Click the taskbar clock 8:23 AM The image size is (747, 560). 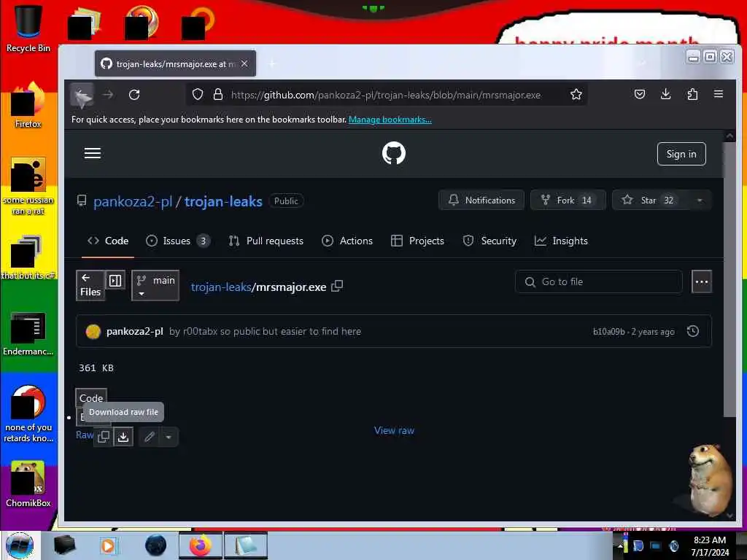point(710,540)
